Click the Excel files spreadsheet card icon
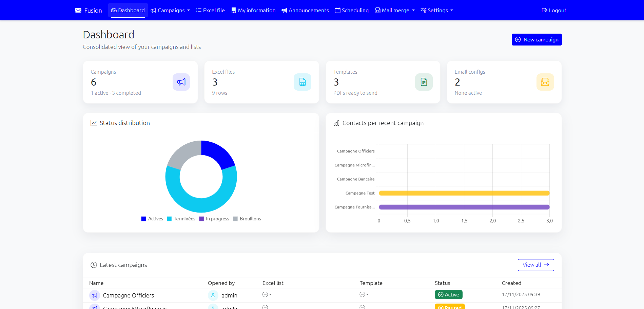The image size is (644, 309). [x=302, y=82]
